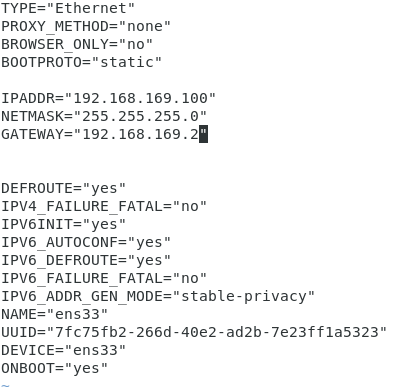
Task: Click the DEVICE="ens33" line
Action: tap(63, 350)
